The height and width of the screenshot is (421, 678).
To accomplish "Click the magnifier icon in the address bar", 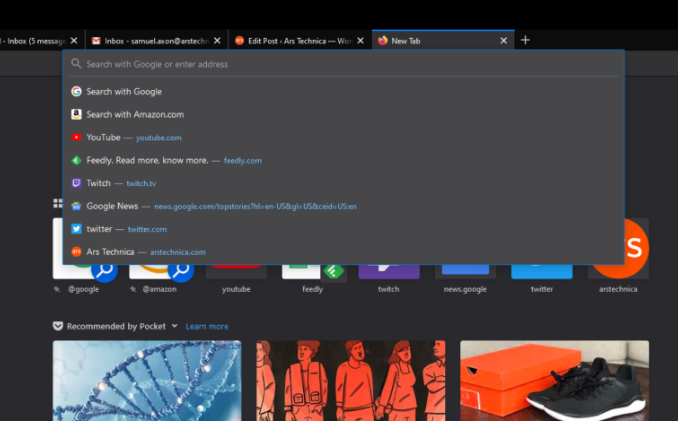I will coord(76,64).
